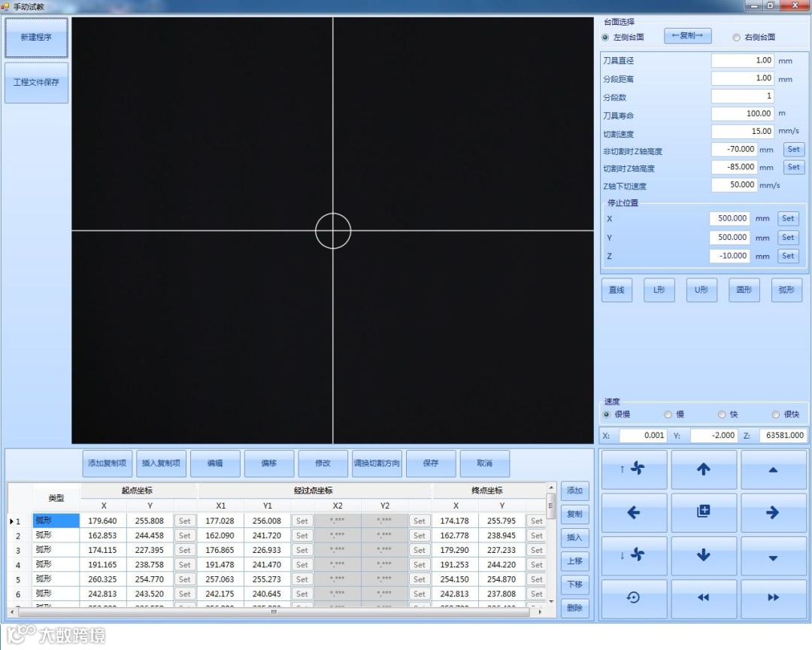Choose the 圆形 circle shape button
The height and width of the screenshot is (650, 812).
pyautogui.click(x=744, y=290)
